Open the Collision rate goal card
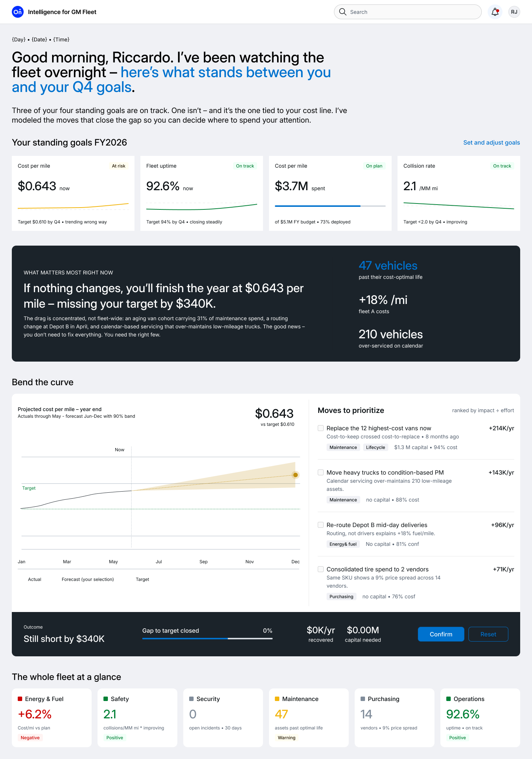The width and height of the screenshot is (532, 759). pos(459,194)
